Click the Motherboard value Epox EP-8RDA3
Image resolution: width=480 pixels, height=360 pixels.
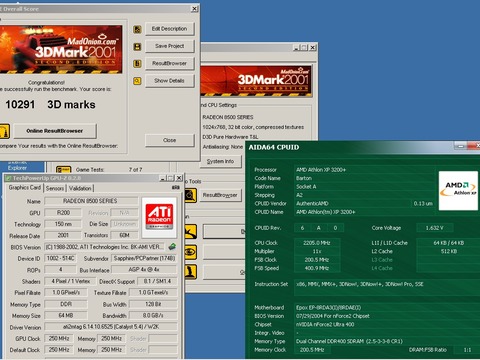pyautogui.click(x=329, y=308)
